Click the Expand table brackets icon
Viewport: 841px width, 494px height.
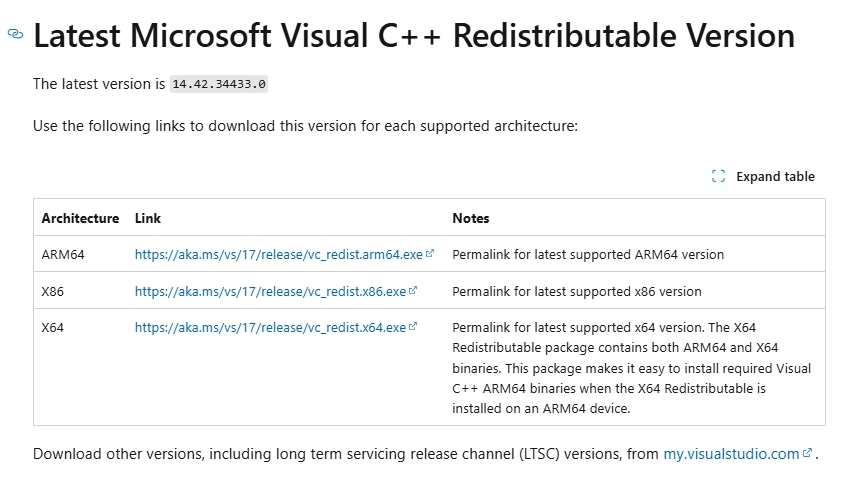pyautogui.click(x=718, y=176)
